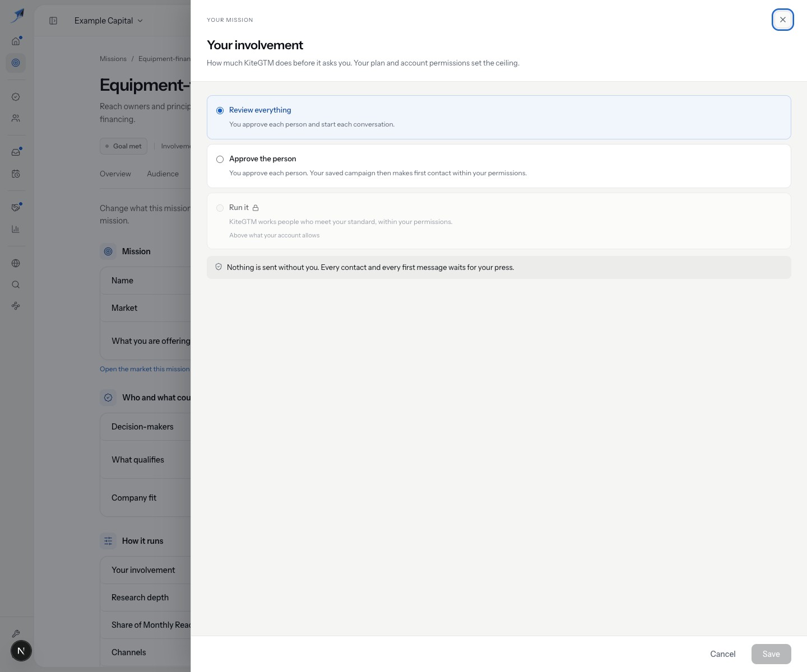This screenshot has width=807, height=672.
Task: Click the Above what your account allows note
Action: tap(274, 235)
